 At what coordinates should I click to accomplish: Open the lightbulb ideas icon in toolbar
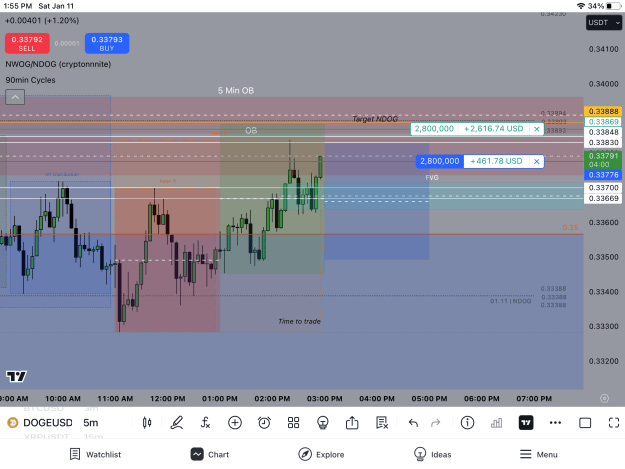(322, 423)
